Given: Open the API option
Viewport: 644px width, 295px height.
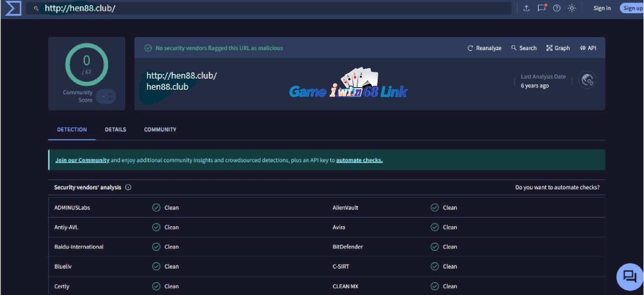Looking at the screenshot, I should click(588, 48).
